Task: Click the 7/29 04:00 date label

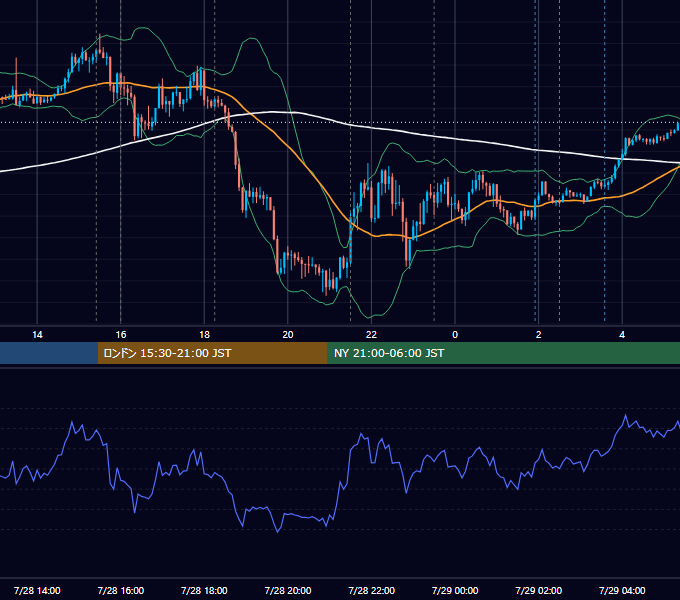Action: [x=622, y=590]
